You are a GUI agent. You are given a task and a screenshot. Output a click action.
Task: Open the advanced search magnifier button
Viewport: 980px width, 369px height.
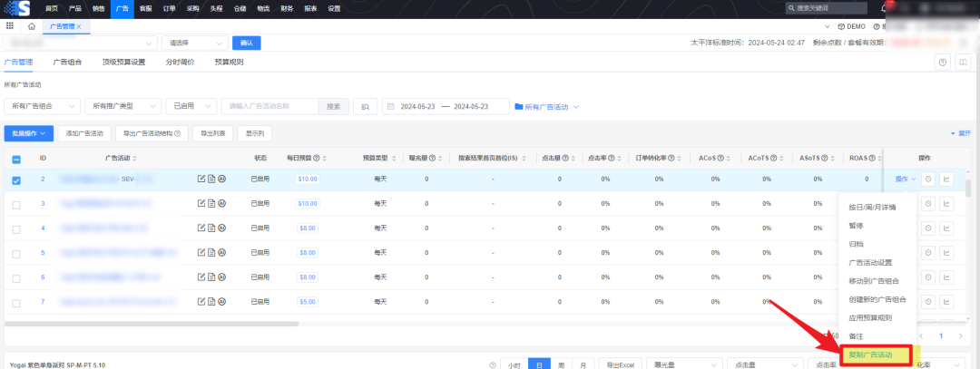point(365,107)
